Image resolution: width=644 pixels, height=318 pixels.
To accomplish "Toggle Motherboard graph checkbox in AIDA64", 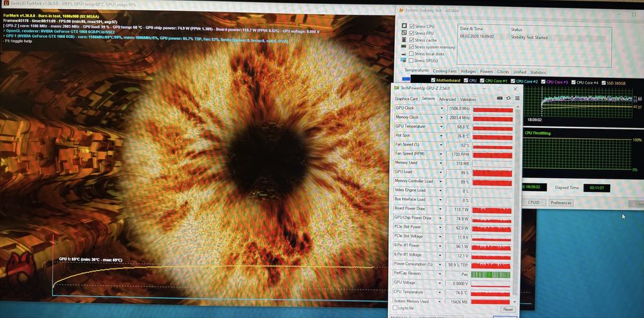I will (x=433, y=80).
